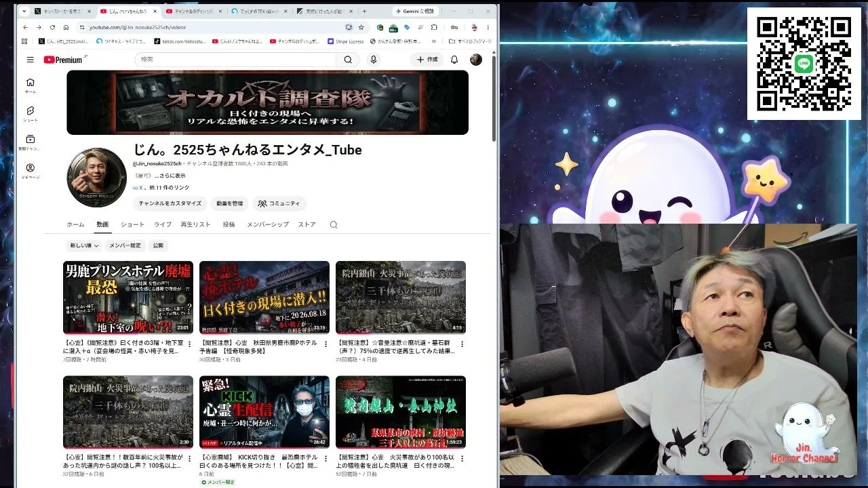Screen dimensions: 868x488
Task: Open a new browser tab with plus
Action: (x=364, y=11)
